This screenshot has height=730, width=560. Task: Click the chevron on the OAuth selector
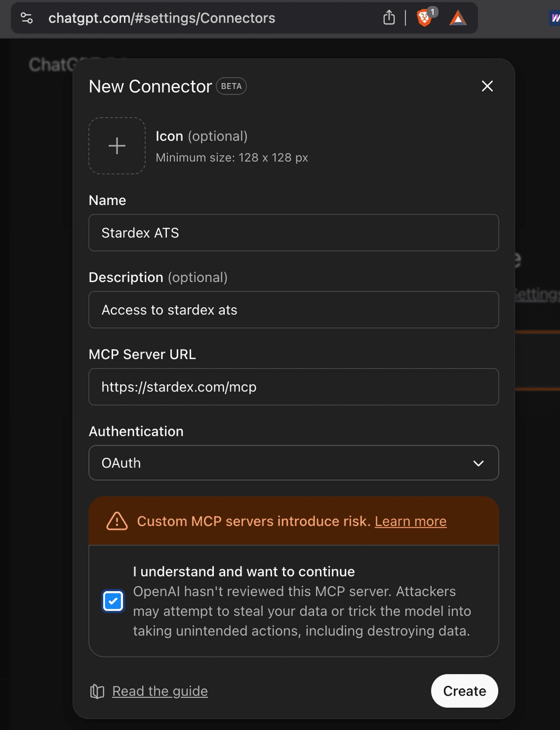[479, 463]
